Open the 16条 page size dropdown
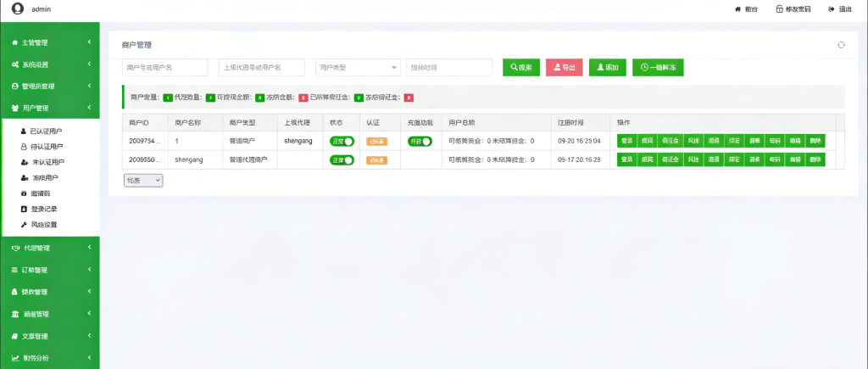 (143, 180)
